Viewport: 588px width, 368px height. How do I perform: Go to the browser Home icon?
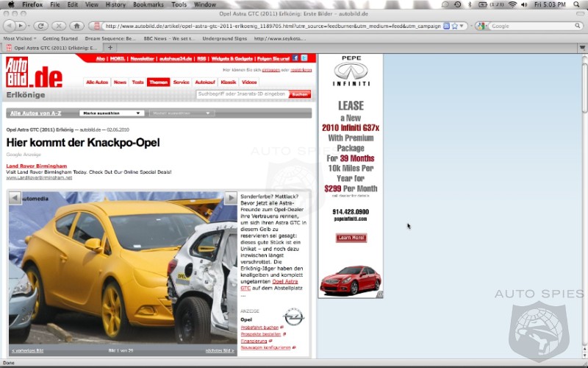point(76,26)
